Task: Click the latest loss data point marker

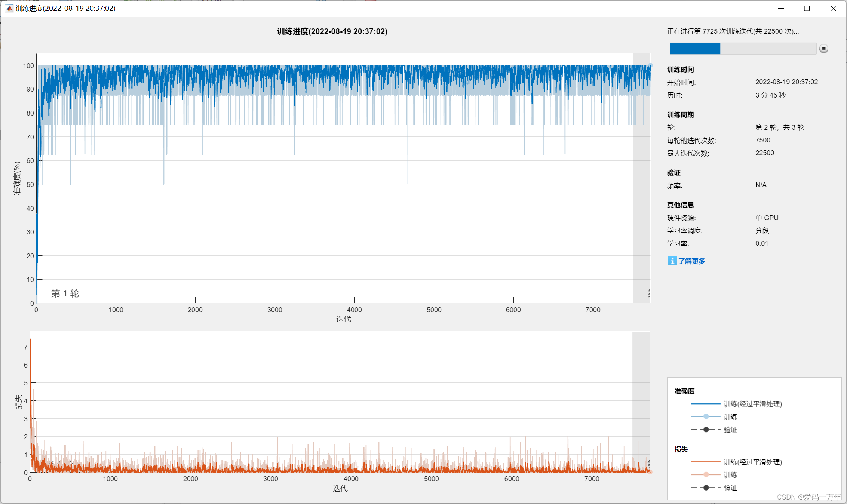Action: 650,472
